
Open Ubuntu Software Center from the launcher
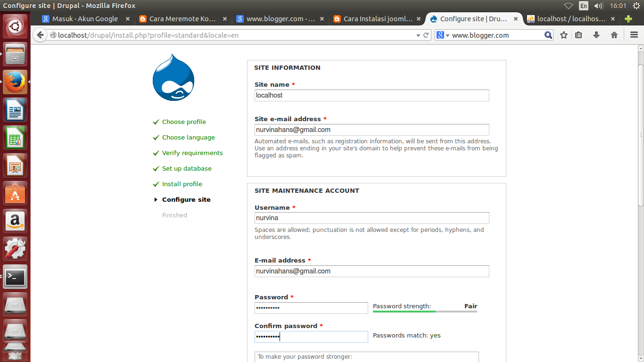click(x=15, y=193)
